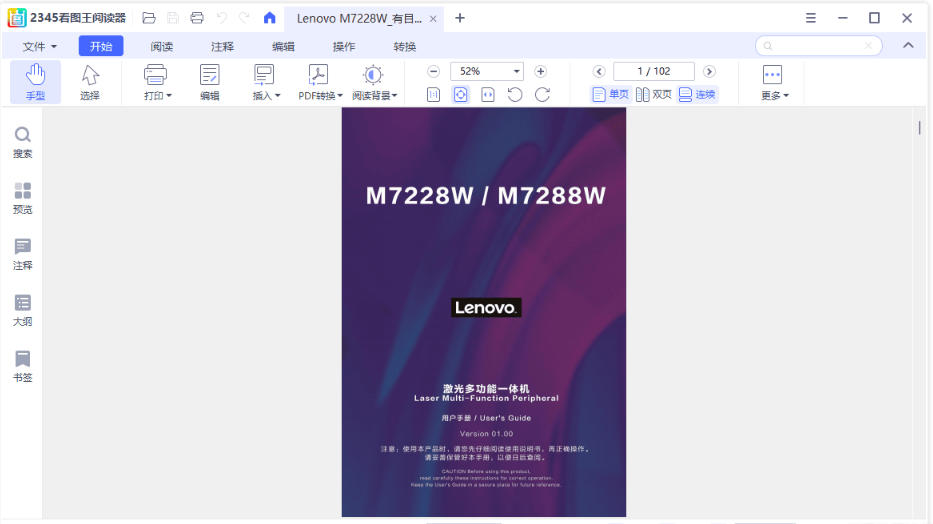Click the save icon in title bar
Viewport: 933px width, 524px height.
173,18
